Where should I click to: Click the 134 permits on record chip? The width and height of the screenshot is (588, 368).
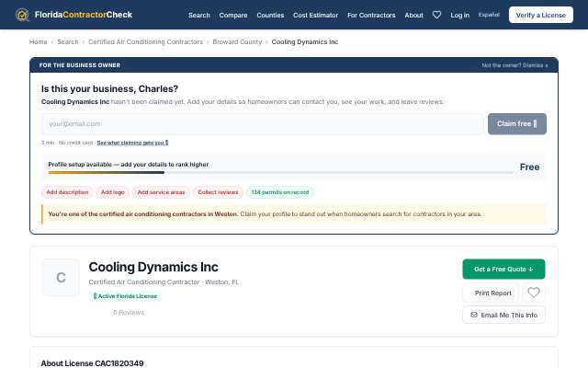280,192
